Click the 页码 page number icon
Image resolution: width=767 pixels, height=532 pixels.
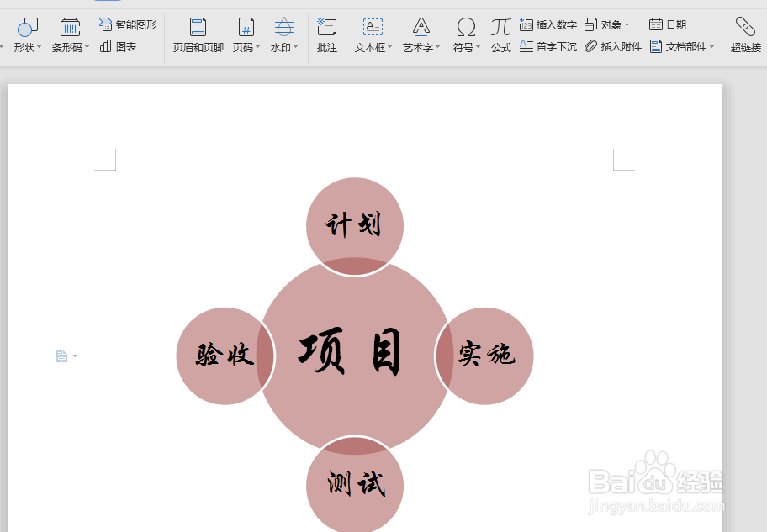point(246,28)
